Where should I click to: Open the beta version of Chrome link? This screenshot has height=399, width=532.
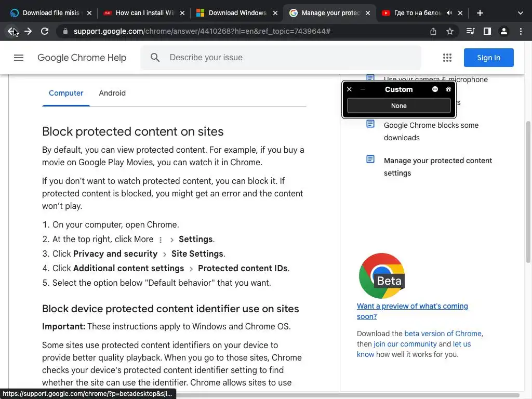click(443, 334)
